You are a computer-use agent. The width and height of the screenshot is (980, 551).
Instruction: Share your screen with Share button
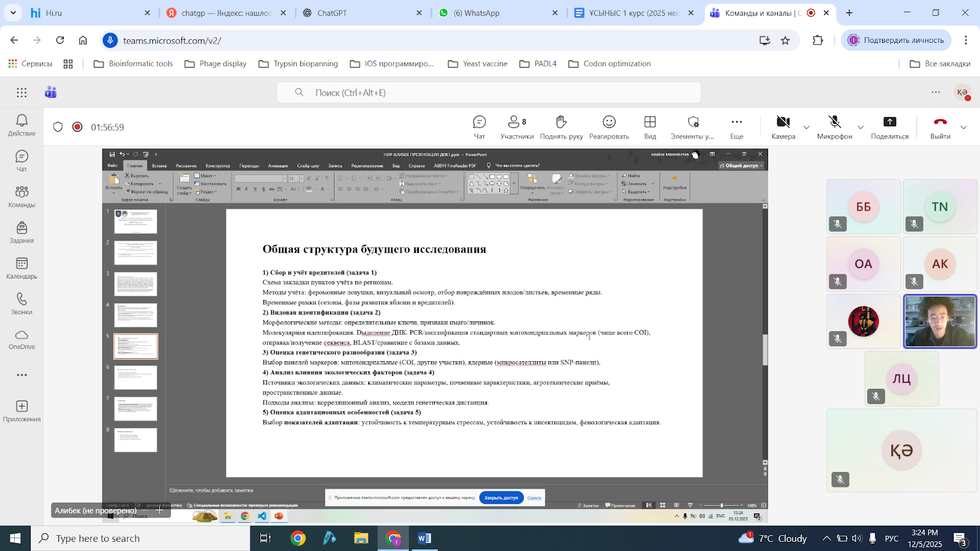889,127
